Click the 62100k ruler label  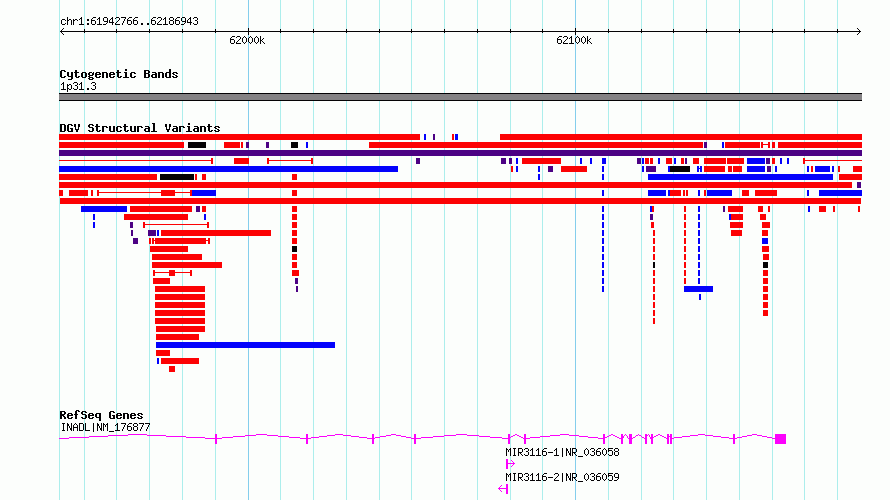[x=574, y=40]
